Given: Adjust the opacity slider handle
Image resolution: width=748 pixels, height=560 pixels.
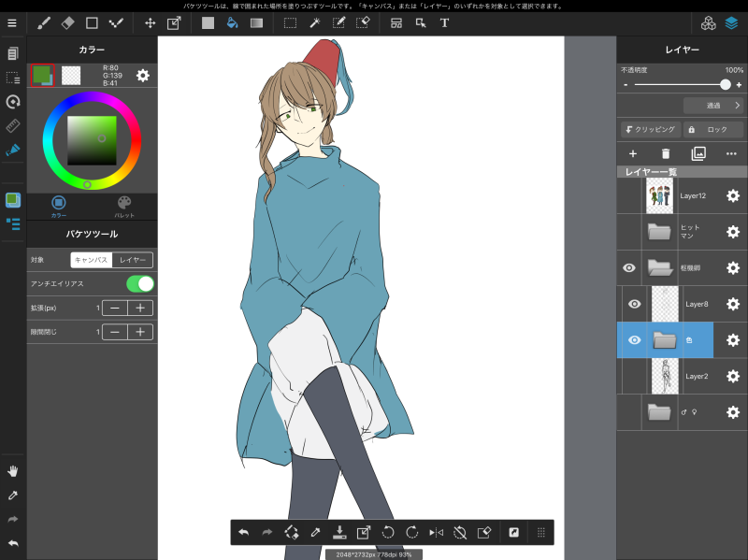Looking at the screenshot, I should pyautogui.click(x=726, y=85).
